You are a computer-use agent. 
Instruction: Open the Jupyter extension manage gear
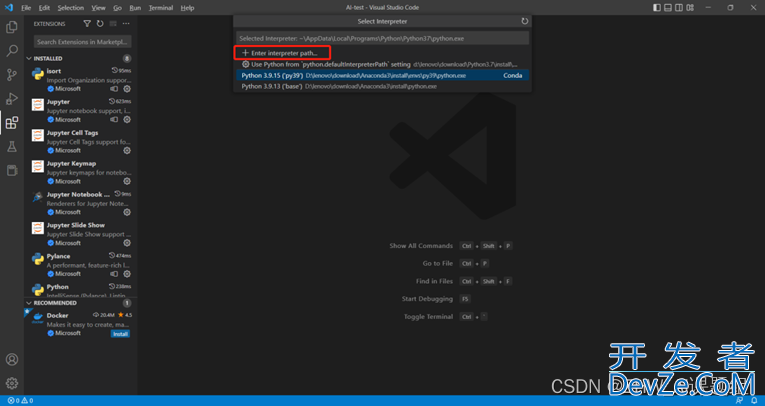point(127,120)
